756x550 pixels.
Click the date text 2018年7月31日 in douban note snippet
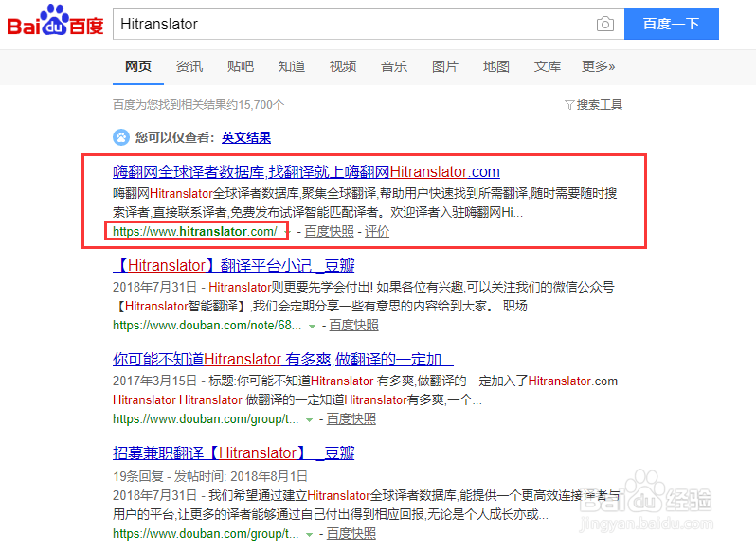(x=154, y=288)
